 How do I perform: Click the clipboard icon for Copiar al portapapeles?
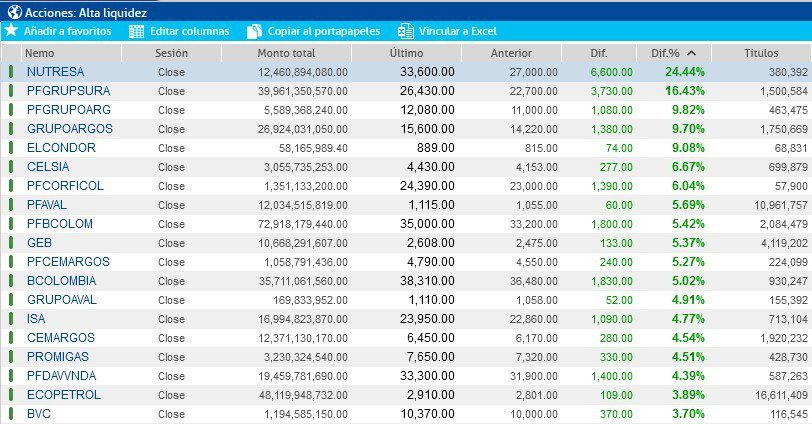click(254, 31)
